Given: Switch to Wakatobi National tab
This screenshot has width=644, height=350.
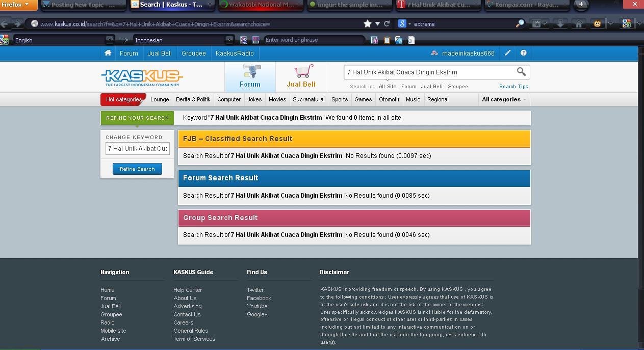Looking at the screenshot, I should [x=261, y=5].
